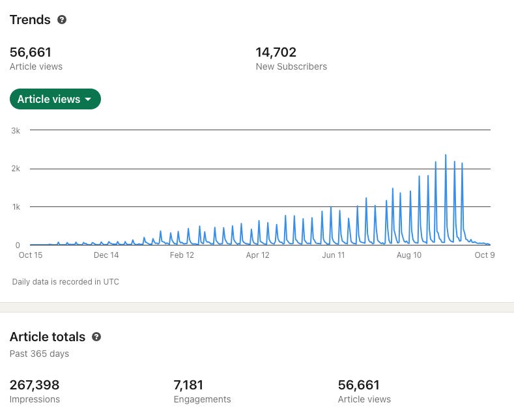Click the Oct 9 x-axis label

coord(485,255)
